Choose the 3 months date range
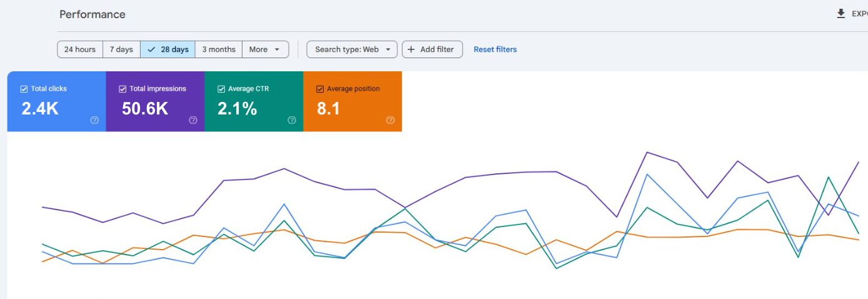Image resolution: width=868 pixels, height=299 pixels. (x=219, y=49)
